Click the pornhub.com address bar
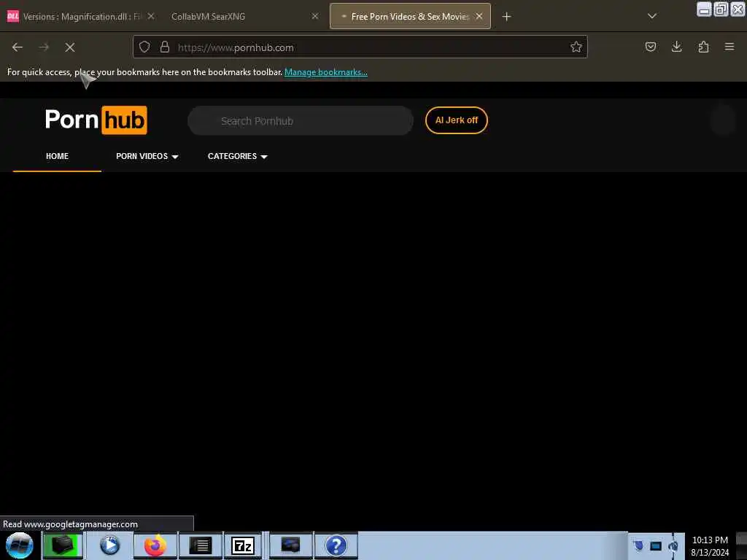The height and width of the screenshot is (560, 747). pyautogui.click(x=360, y=47)
